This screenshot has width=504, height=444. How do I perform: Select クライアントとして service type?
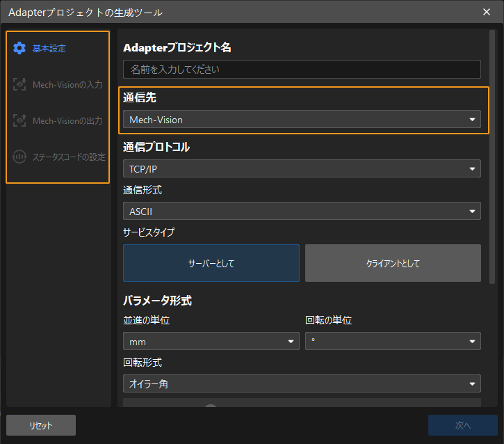393,263
